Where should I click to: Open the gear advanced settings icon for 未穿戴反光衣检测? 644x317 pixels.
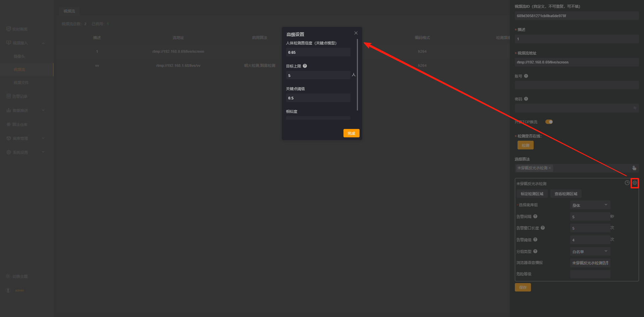point(635,183)
